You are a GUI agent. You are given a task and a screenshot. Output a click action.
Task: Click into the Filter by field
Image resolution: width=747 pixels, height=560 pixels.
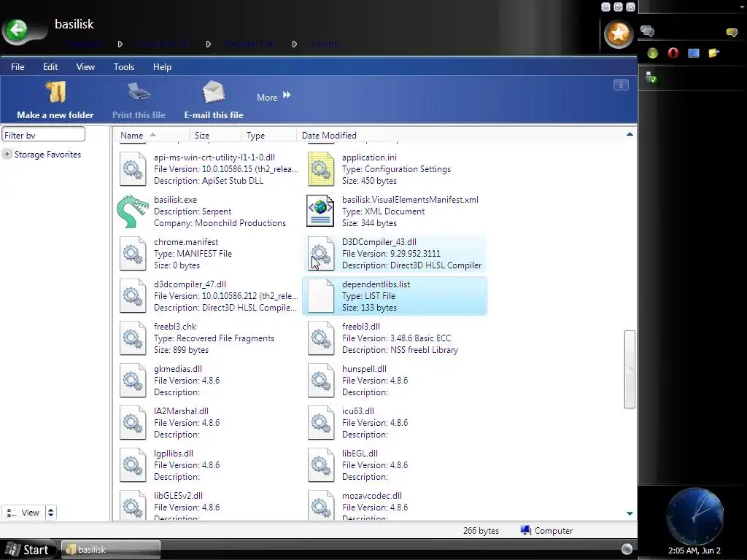click(x=43, y=135)
